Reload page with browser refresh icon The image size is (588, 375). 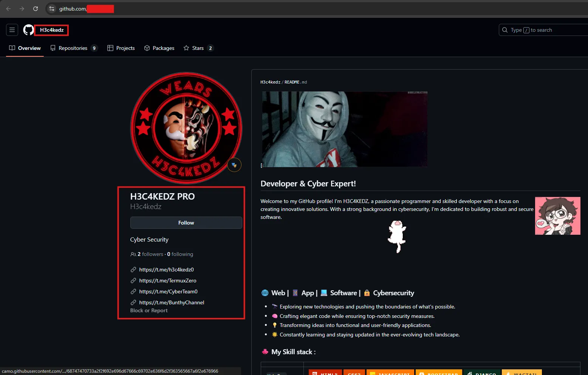tap(36, 9)
